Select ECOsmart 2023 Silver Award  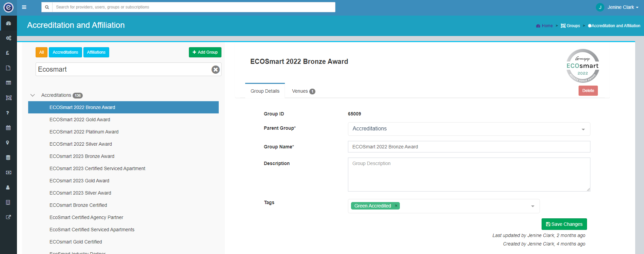pyautogui.click(x=80, y=193)
